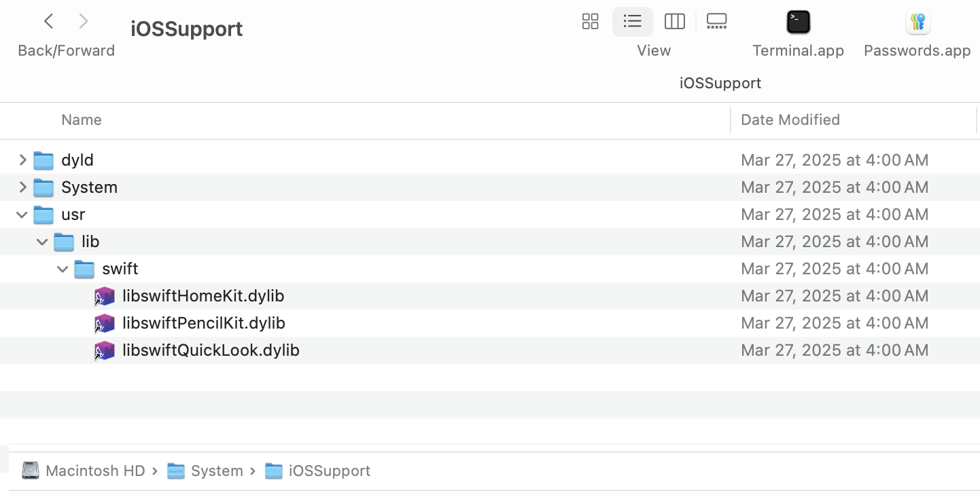980x497 pixels.
Task: Select the libswiftPencilKit.dylib file
Action: pos(203,323)
